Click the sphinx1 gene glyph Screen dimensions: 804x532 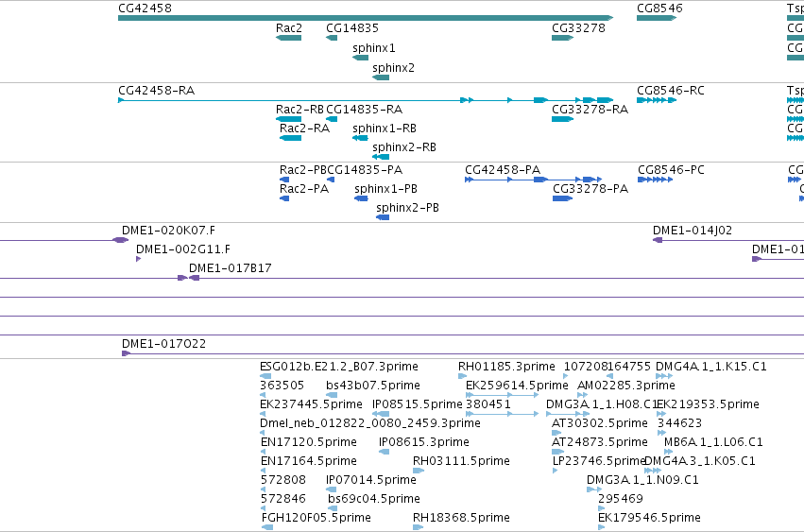361,58
